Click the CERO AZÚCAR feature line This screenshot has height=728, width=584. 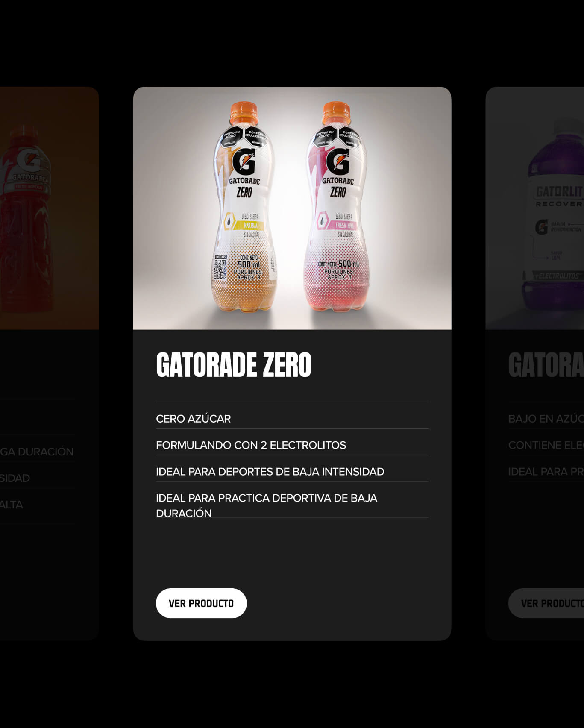(194, 419)
